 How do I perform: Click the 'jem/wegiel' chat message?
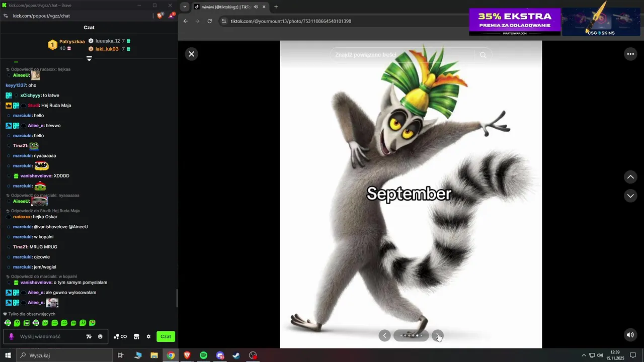coord(45,267)
